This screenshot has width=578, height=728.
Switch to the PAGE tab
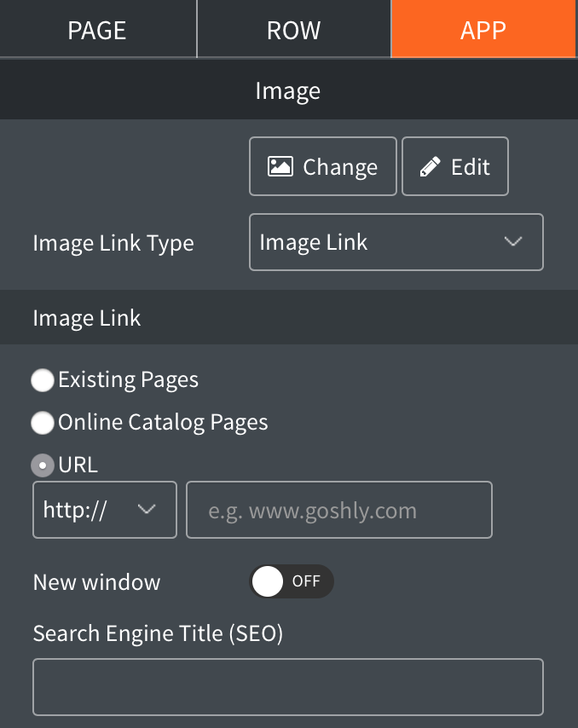point(97,30)
